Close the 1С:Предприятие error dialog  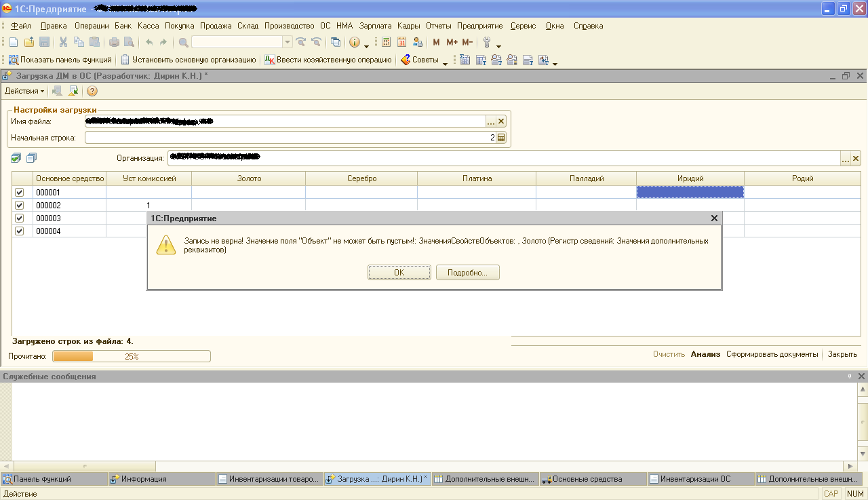713,218
